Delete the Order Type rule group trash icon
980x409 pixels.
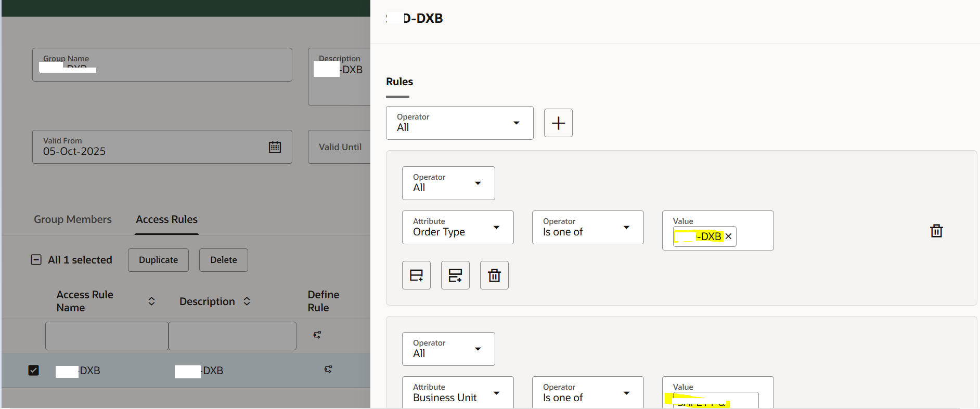(936, 231)
